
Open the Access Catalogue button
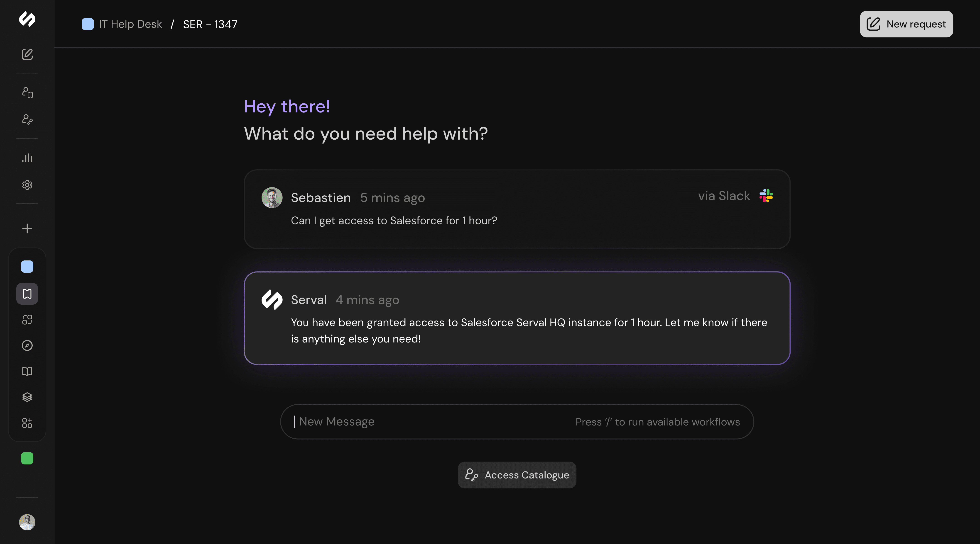(517, 475)
